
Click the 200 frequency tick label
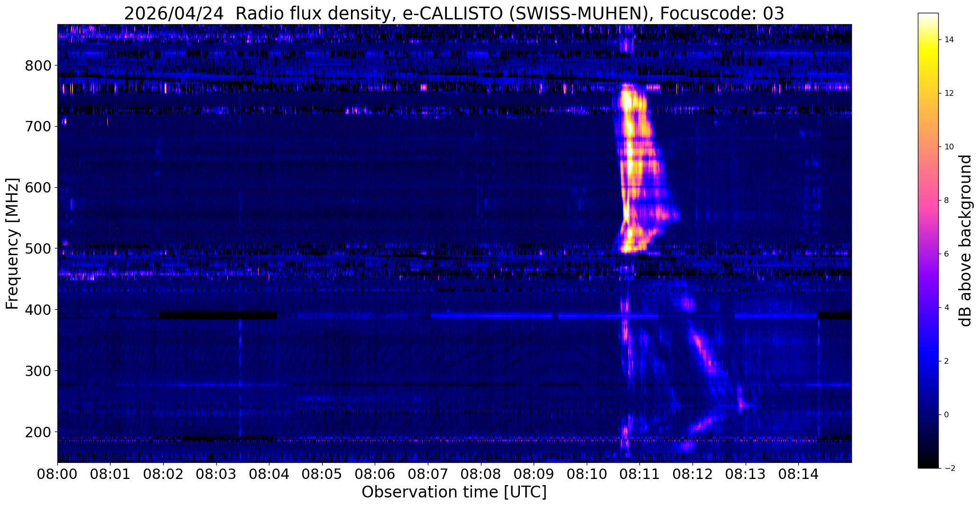(x=38, y=432)
